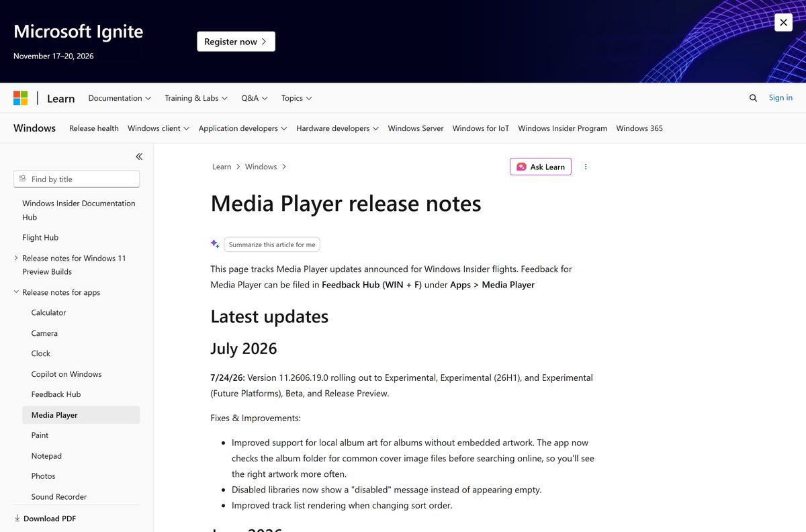
Task: Select Paint release notes
Action: 40,435
